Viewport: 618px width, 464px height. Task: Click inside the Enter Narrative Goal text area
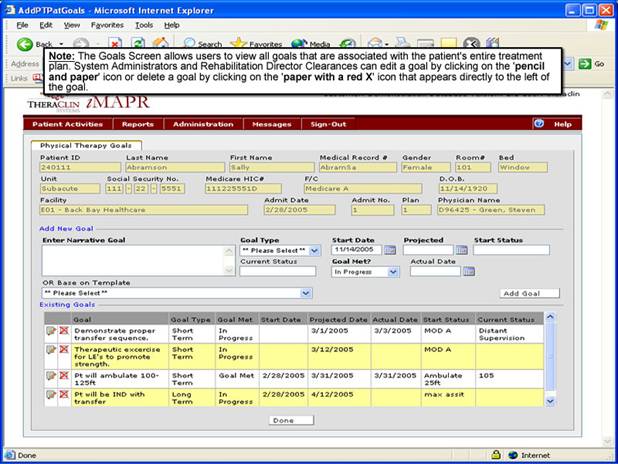click(134, 261)
